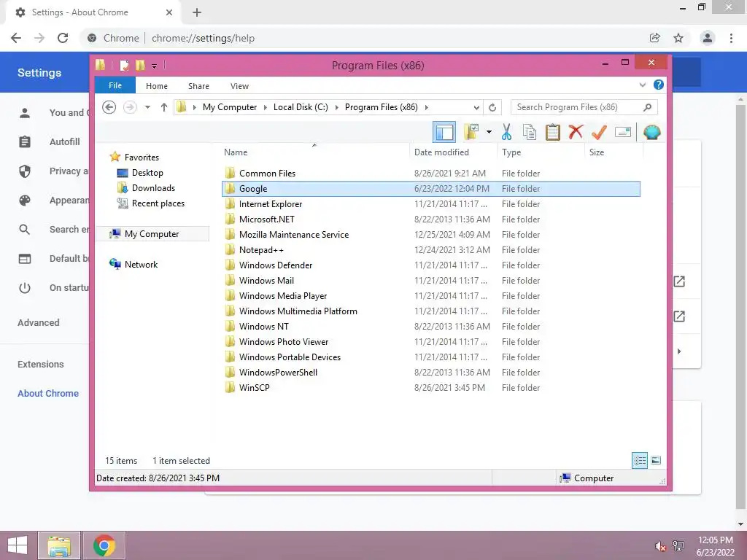Click the share page icon in Chrome
Image resolution: width=747 pixels, height=560 pixels.
coord(654,38)
